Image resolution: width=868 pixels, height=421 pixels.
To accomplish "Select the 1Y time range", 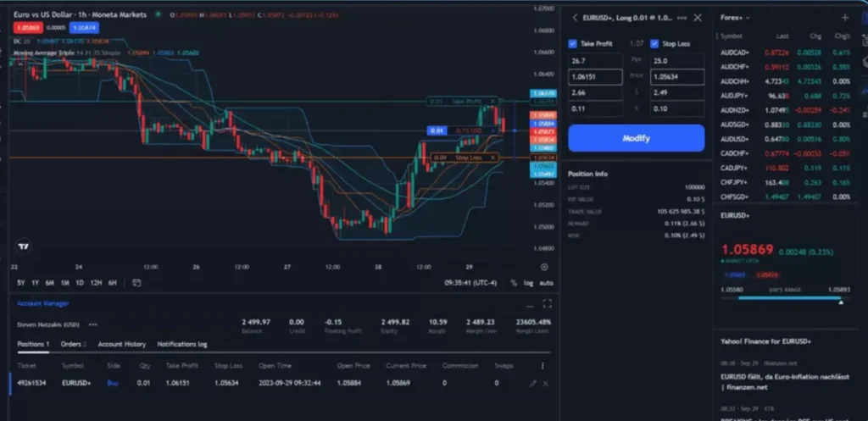I will tap(36, 283).
